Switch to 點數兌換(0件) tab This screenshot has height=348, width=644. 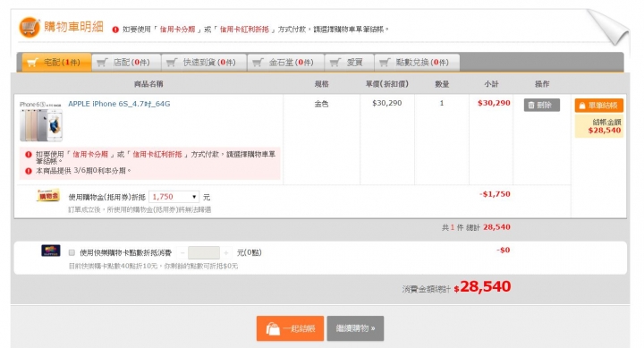[417, 63]
